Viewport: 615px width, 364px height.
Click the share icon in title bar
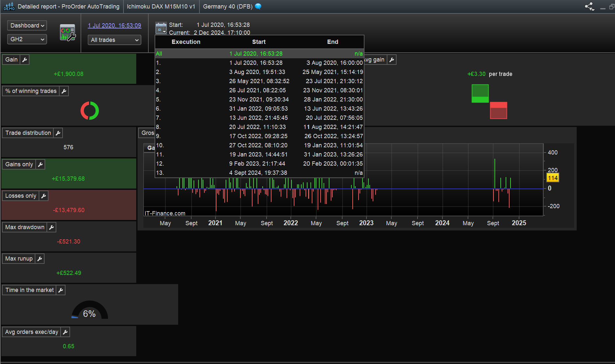[589, 7]
